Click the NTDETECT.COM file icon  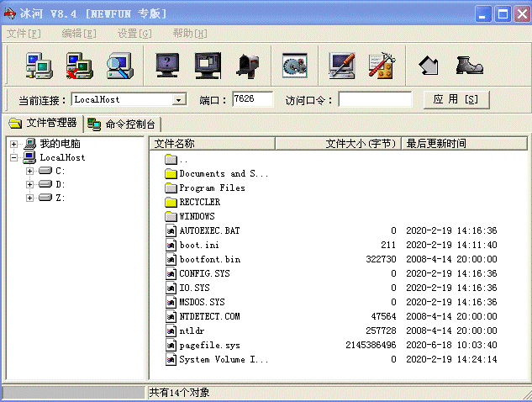coord(171,316)
